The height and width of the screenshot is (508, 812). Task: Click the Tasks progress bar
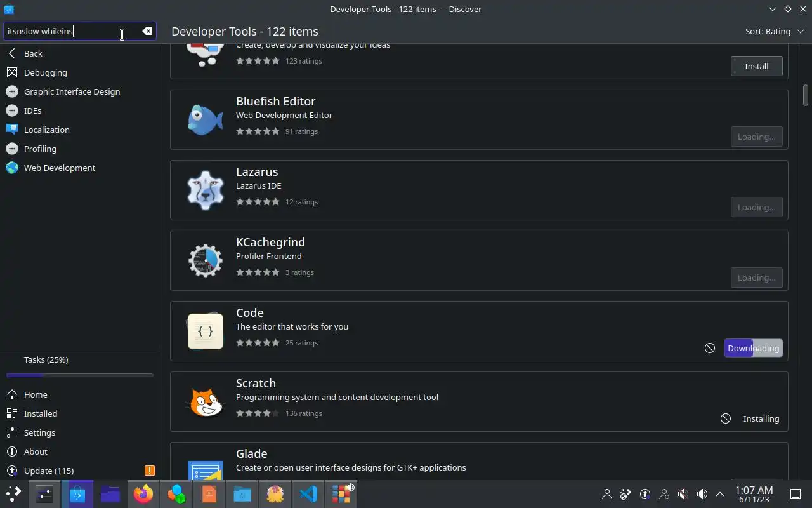(80, 375)
